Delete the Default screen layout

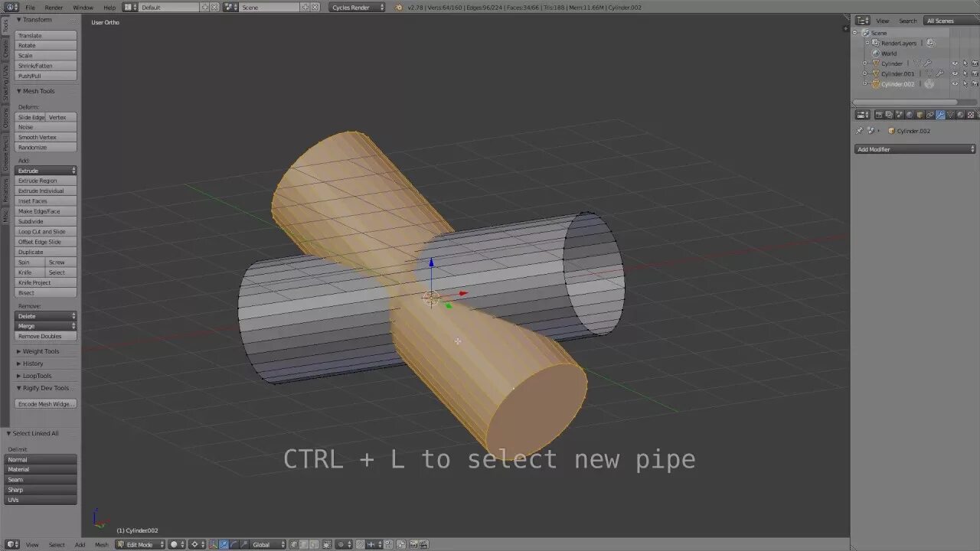tap(214, 7)
